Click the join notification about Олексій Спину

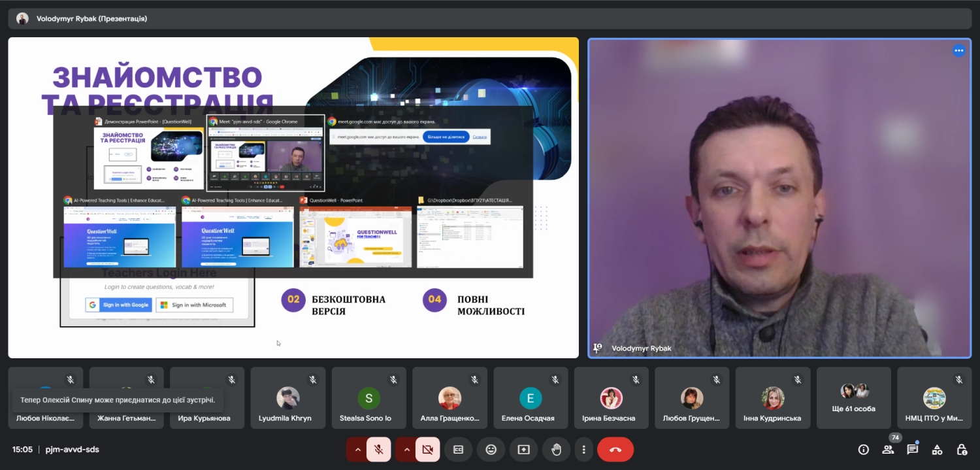coord(118,399)
